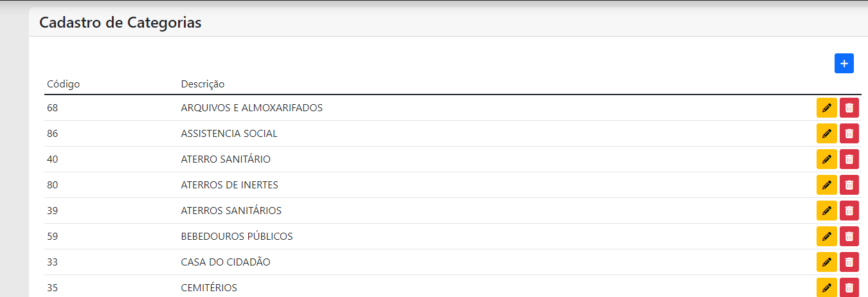This screenshot has width=868, height=297.
Task: Edit the BEBEDOUROS PÚBLICOS row
Action: pos(827,237)
